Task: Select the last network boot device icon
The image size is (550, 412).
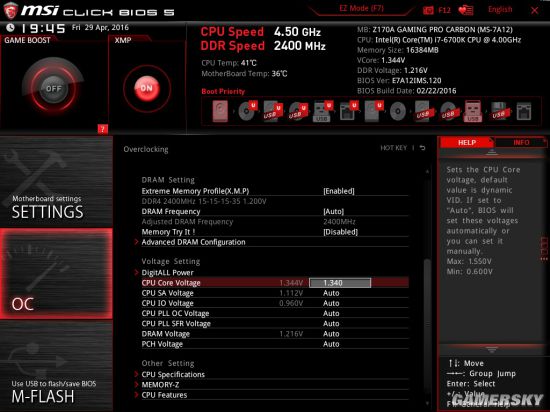Action: 524,112
